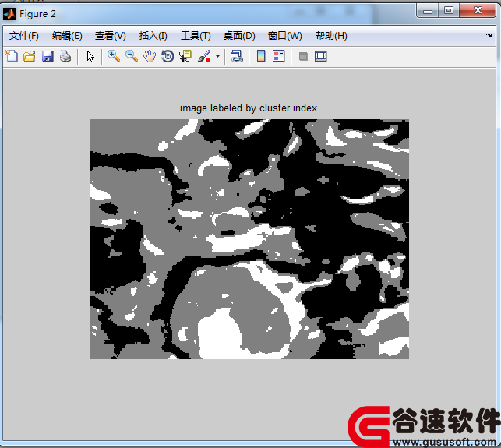
Task: Minimize the Figure 2 window
Action: [428, 11]
